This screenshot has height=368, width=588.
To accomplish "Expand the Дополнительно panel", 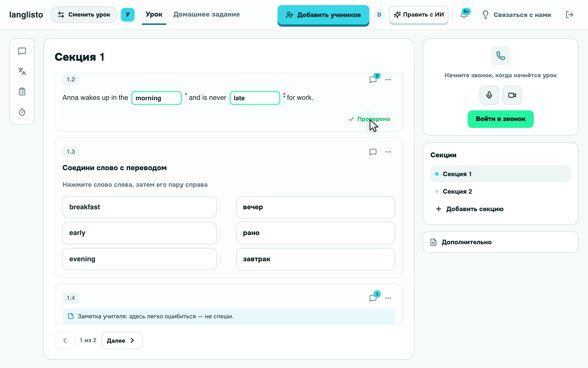I will [500, 242].
